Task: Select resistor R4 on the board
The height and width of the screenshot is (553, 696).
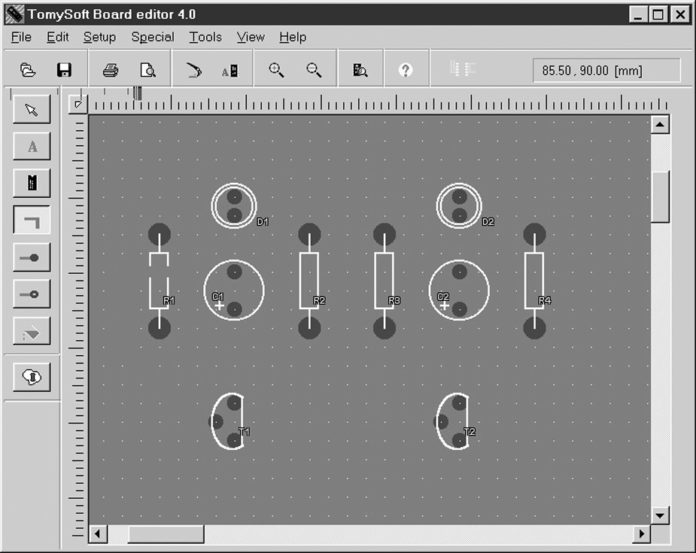Action: coord(534,281)
